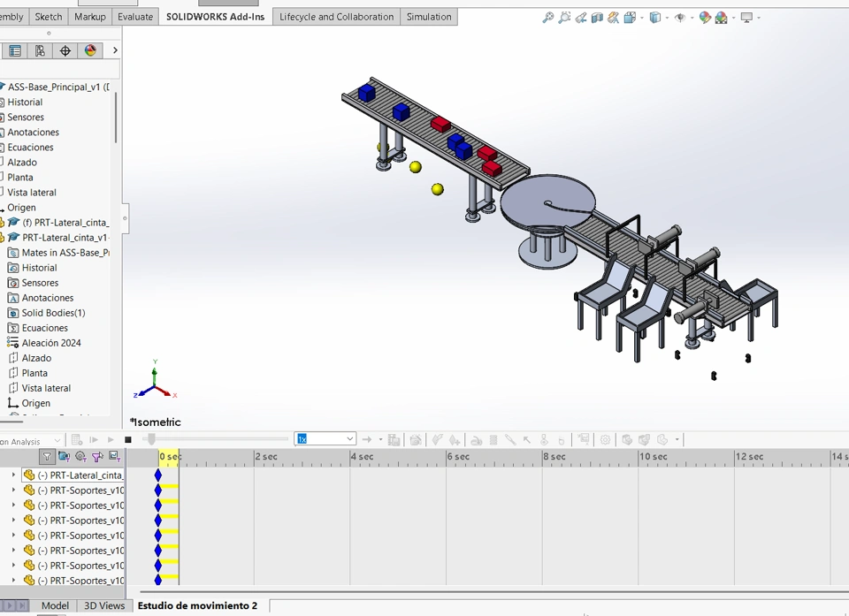
Task: Click the Spring icon in motion toolbar
Action: pos(493,440)
